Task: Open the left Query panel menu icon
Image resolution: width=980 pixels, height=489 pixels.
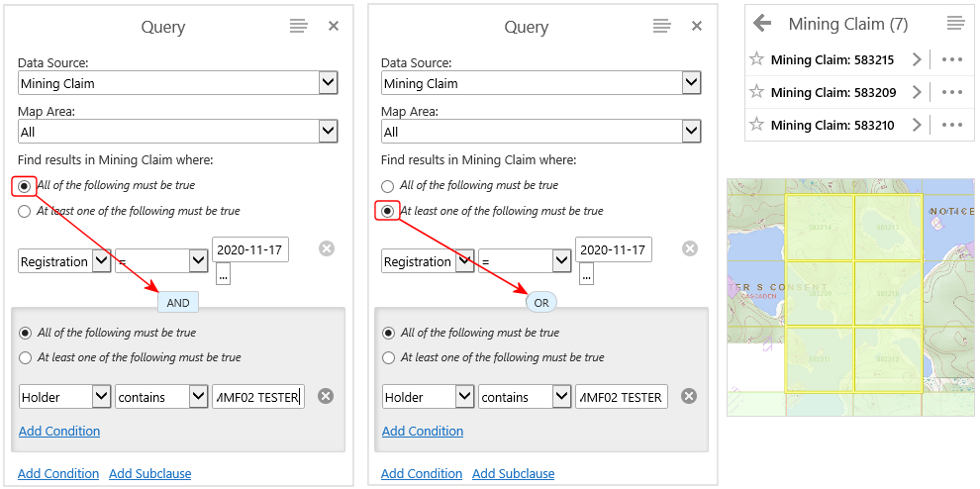Action: coord(298,26)
